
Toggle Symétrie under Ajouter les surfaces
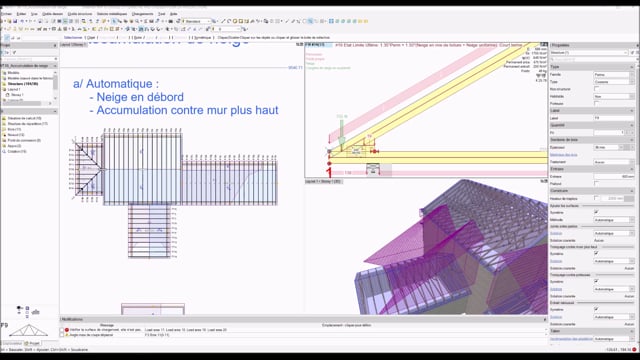596,213
